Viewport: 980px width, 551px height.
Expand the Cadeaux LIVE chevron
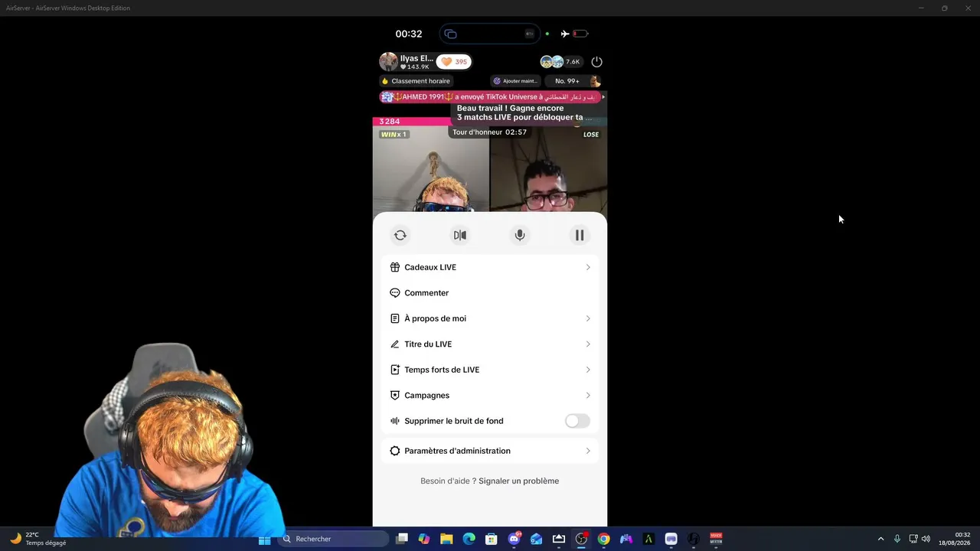pos(588,267)
